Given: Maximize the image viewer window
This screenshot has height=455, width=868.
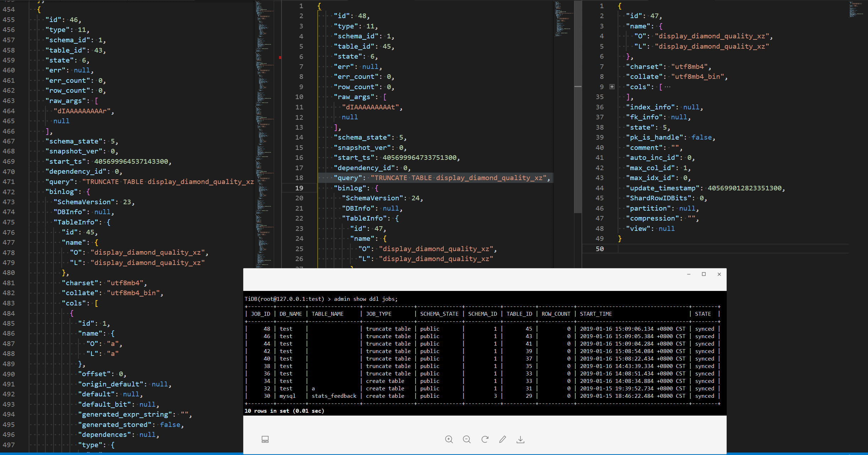Looking at the screenshot, I should pos(704,274).
